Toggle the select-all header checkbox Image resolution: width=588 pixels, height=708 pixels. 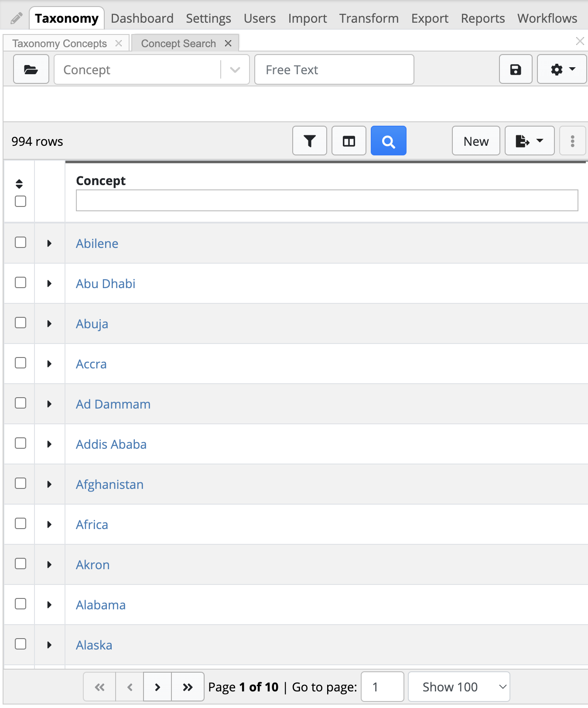click(x=21, y=201)
